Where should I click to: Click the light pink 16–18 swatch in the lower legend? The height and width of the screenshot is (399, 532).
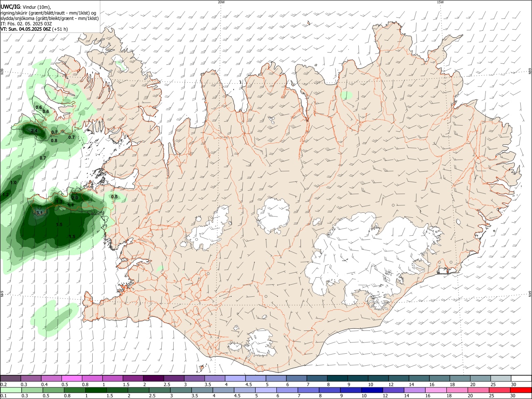click(x=436, y=390)
